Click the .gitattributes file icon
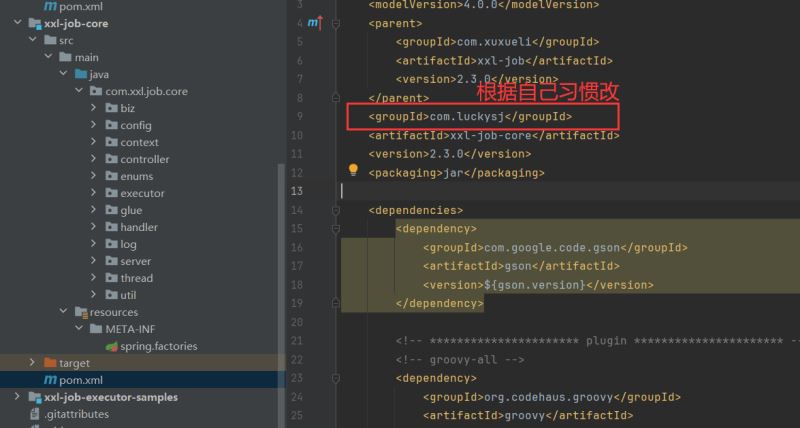Screen dimensions: 800x428 [35, 414]
